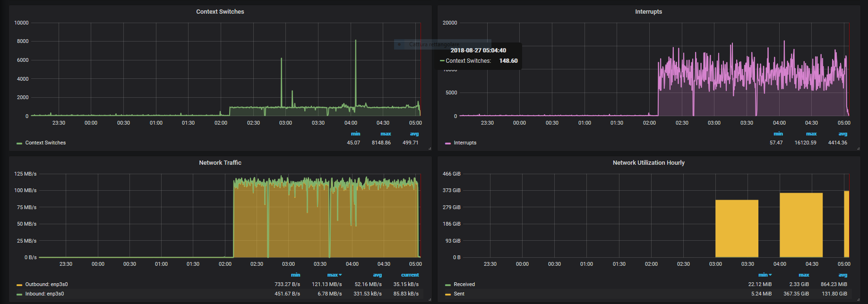Screen dimensions: 868x304
Task: Toggle the Inbound: enp3s0 legend series
Action: point(44,294)
